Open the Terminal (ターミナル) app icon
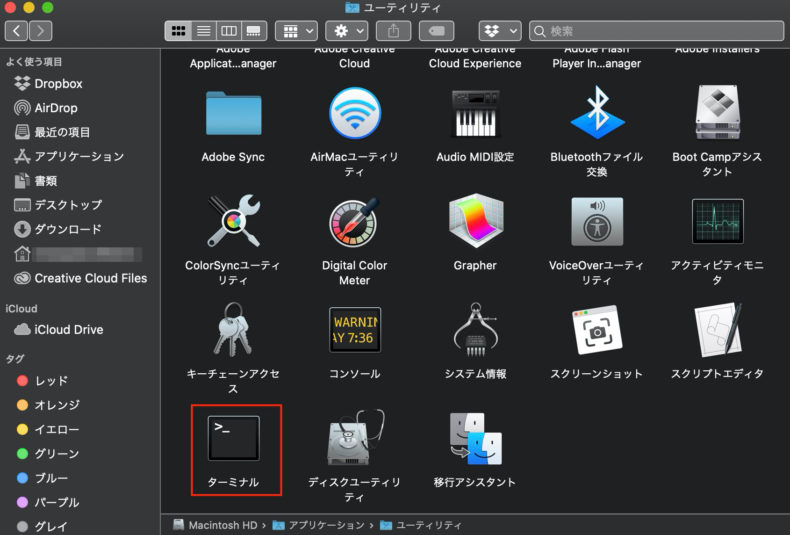 (x=234, y=438)
